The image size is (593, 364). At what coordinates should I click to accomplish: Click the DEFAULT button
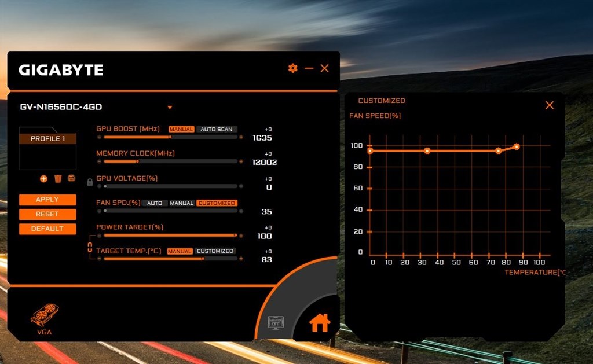pyautogui.click(x=47, y=229)
